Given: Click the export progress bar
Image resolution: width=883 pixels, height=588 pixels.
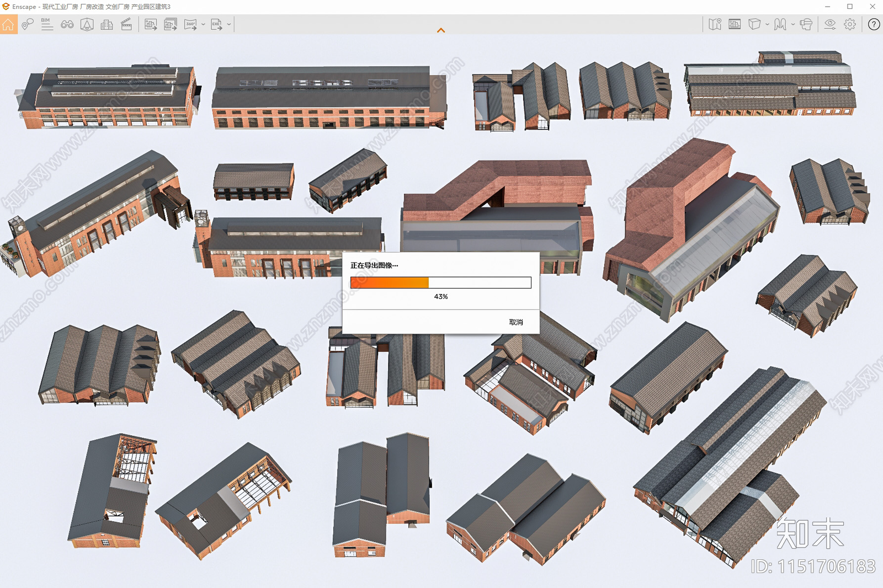Looking at the screenshot, I should click(441, 282).
